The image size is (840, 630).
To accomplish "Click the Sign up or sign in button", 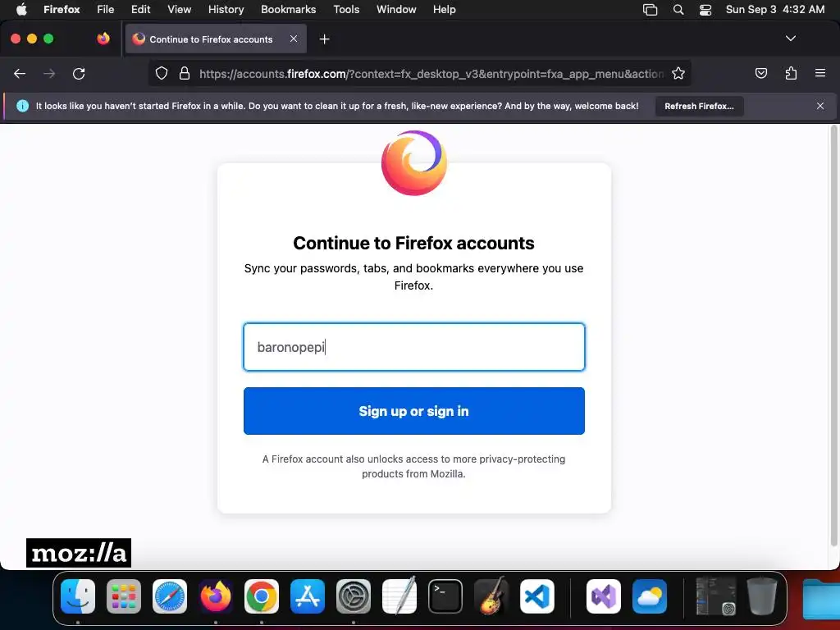I will pyautogui.click(x=414, y=411).
